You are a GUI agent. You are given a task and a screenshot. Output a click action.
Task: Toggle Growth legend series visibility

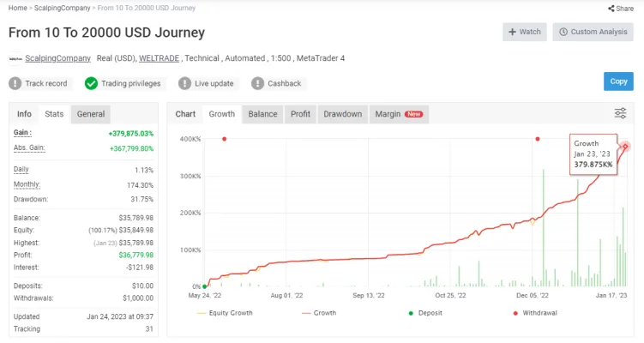pos(319,313)
